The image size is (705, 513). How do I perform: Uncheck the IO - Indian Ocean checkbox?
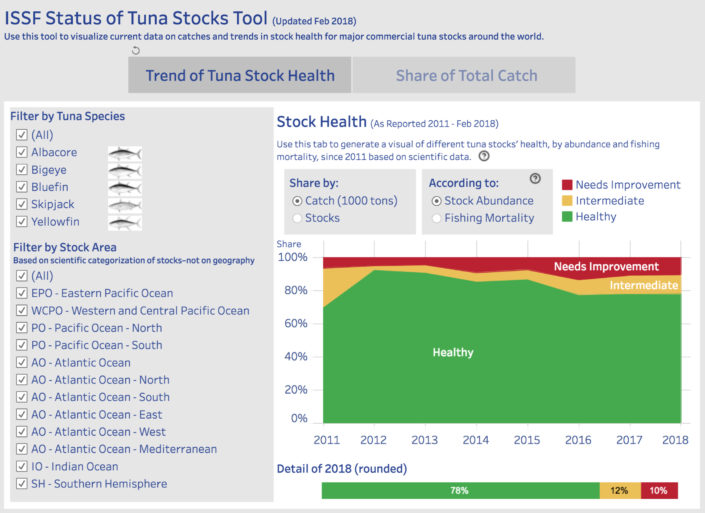click(22, 466)
